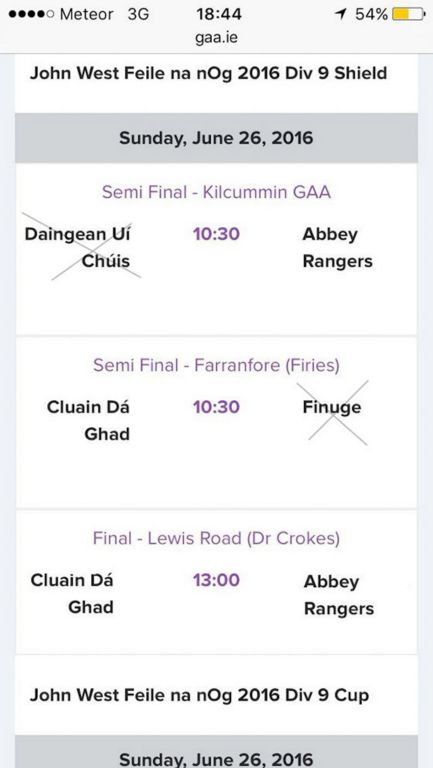The height and width of the screenshot is (768, 433).
Task: Tap crossed-out Daingean Uí Chúis team
Action: point(77,247)
